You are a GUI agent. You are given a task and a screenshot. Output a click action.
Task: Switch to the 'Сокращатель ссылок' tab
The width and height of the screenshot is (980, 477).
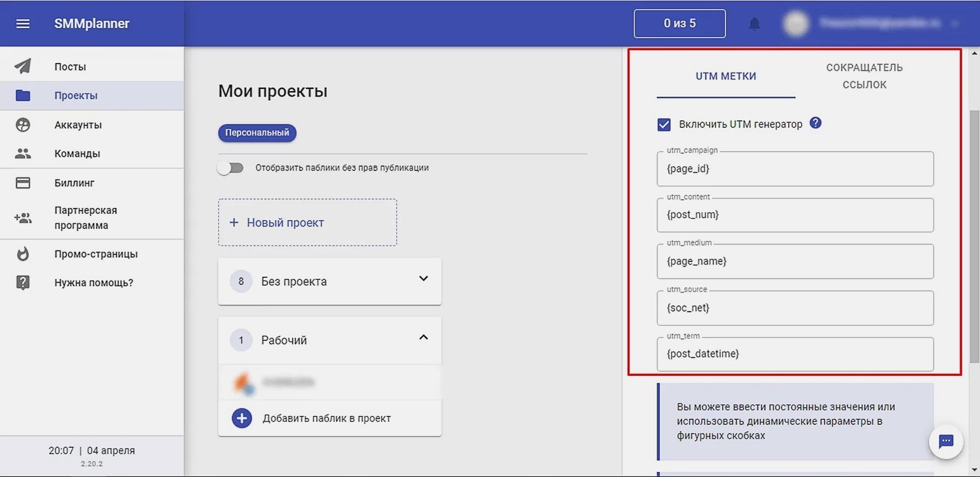click(864, 76)
